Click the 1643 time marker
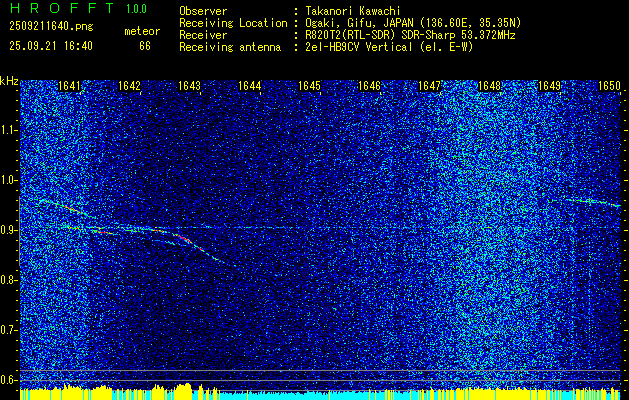629x400 pixels. (189, 86)
